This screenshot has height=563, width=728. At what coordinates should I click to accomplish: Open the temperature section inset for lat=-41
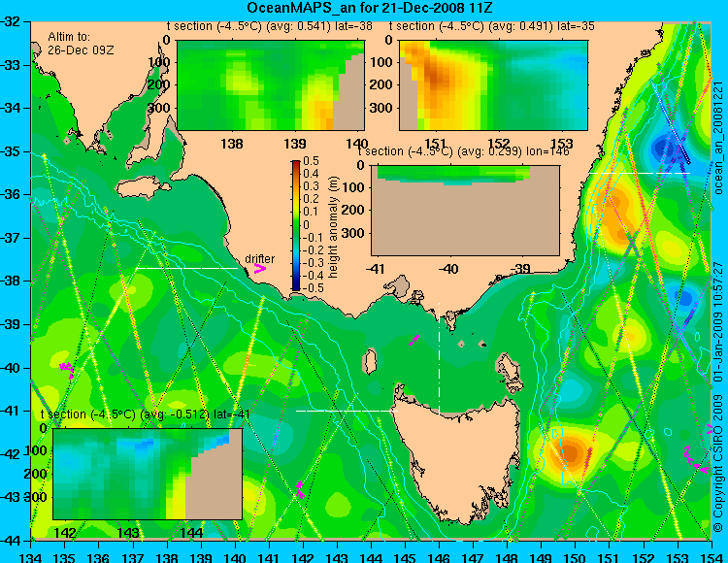[x=148, y=474]
